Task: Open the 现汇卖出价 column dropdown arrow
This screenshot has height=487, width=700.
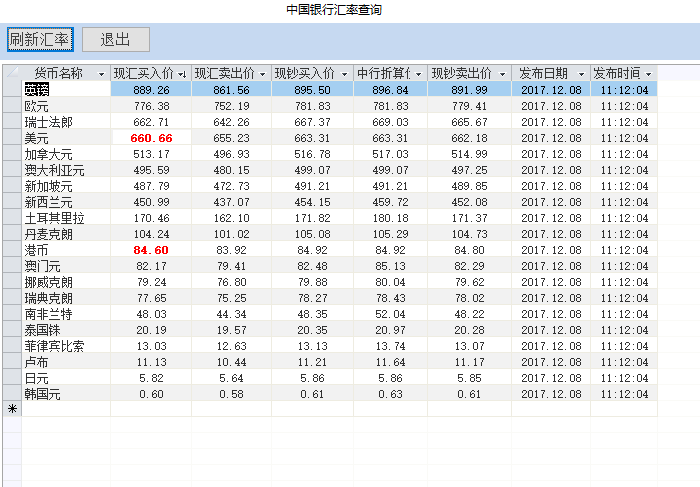Action: pos(262,74)
